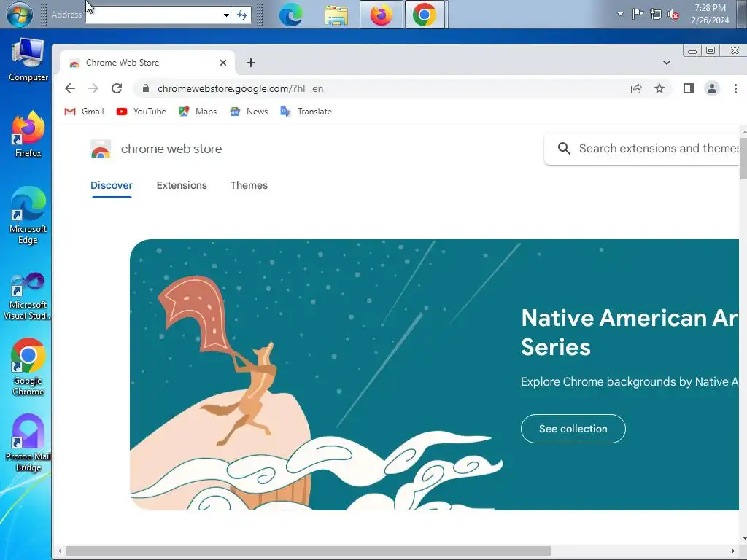
Task: Close the Chrome Web Store tab
Action: click(223, 63)
